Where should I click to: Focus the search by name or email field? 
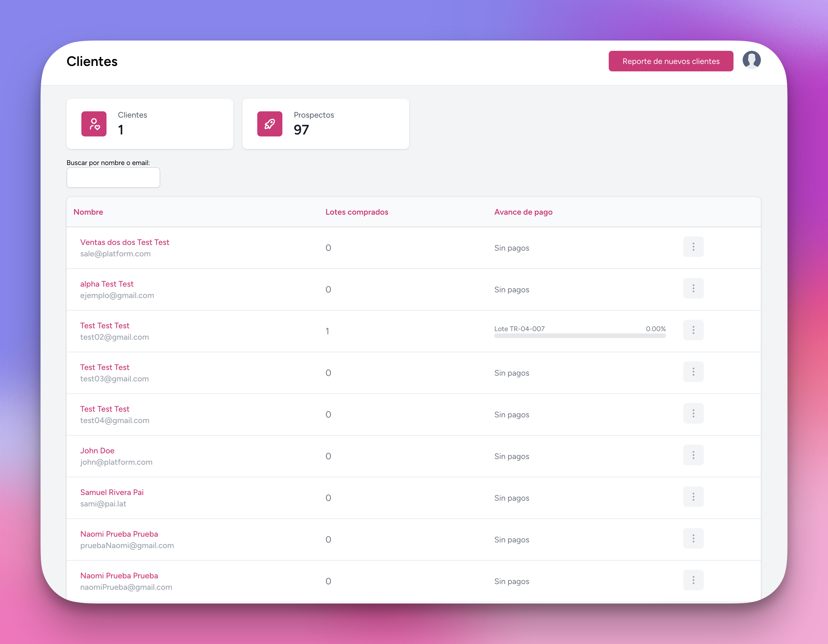tap(113, 178)
